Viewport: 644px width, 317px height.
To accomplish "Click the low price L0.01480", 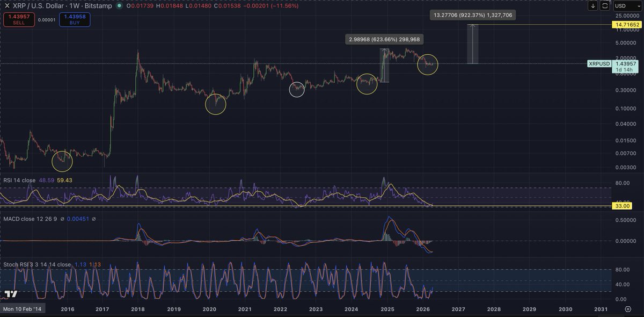I will tap(198, 5).
